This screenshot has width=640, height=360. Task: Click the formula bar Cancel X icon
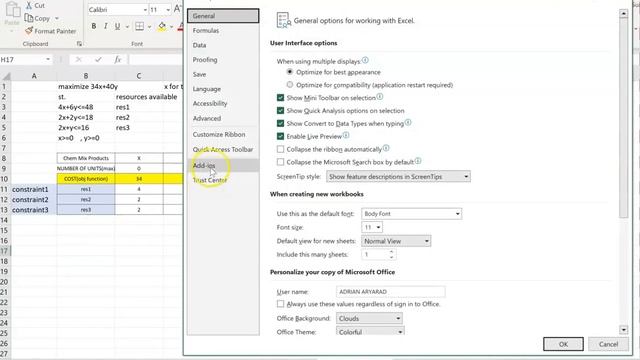[x=79, y=60]
